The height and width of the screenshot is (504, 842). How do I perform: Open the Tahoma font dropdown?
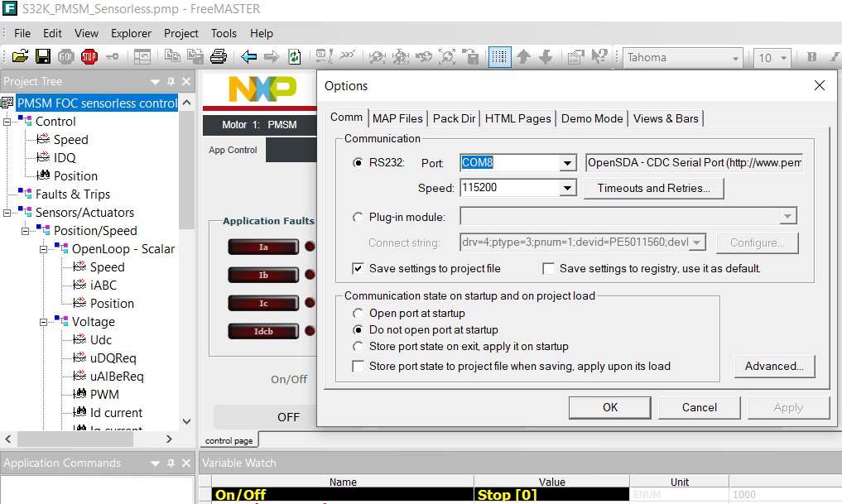tap(735, 57)
